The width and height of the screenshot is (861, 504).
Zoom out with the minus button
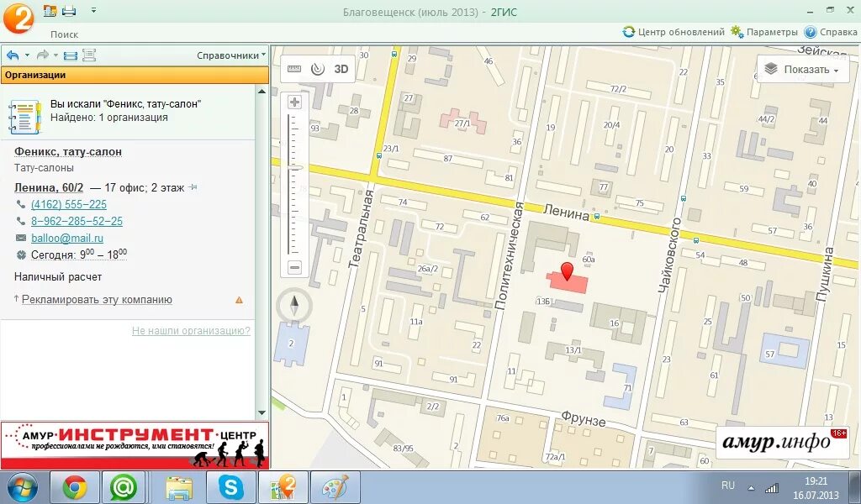(x=295, y=268)
